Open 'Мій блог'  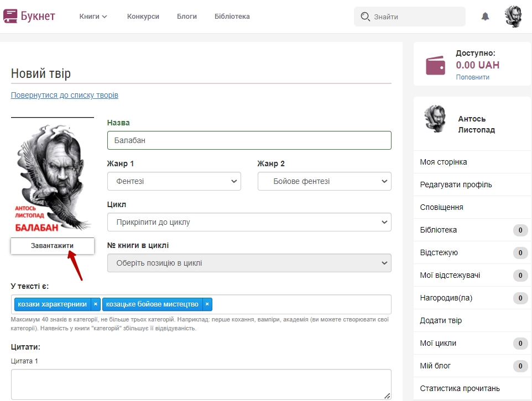point(472,366)
